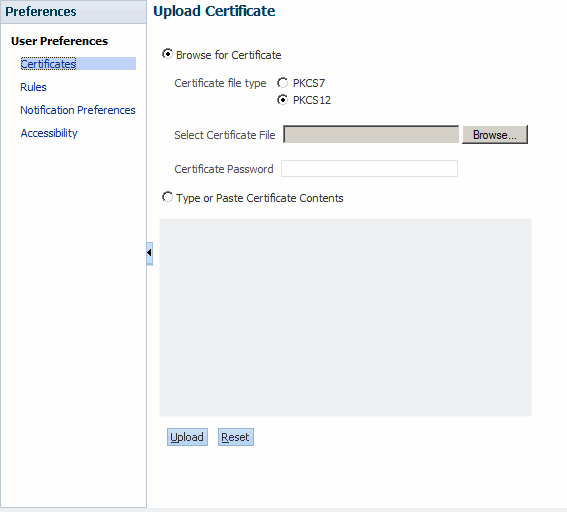Select the Browse for Certificate option
This screenshot has height=512, width=567.
[x=167, y=54]
